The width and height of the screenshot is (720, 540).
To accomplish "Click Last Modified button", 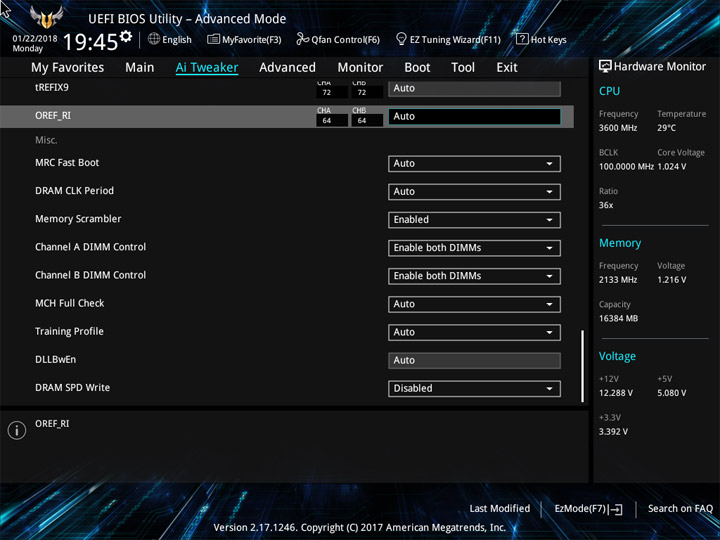I will click(500, 509).
